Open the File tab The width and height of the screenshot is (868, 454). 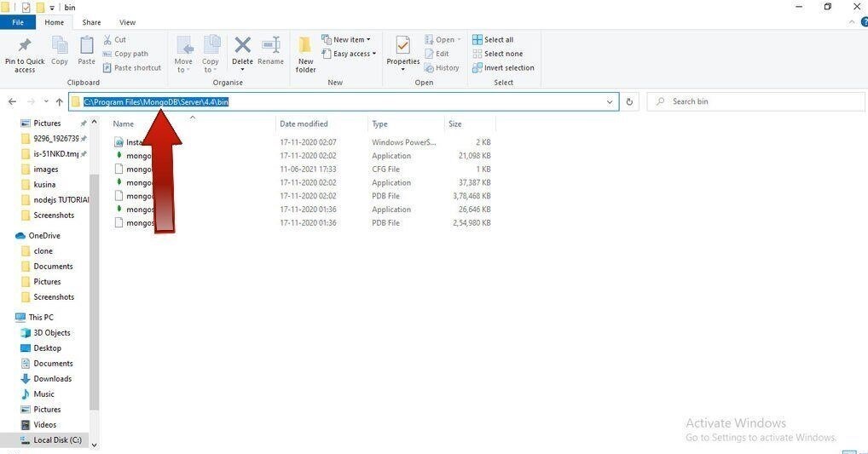(18, 22)
